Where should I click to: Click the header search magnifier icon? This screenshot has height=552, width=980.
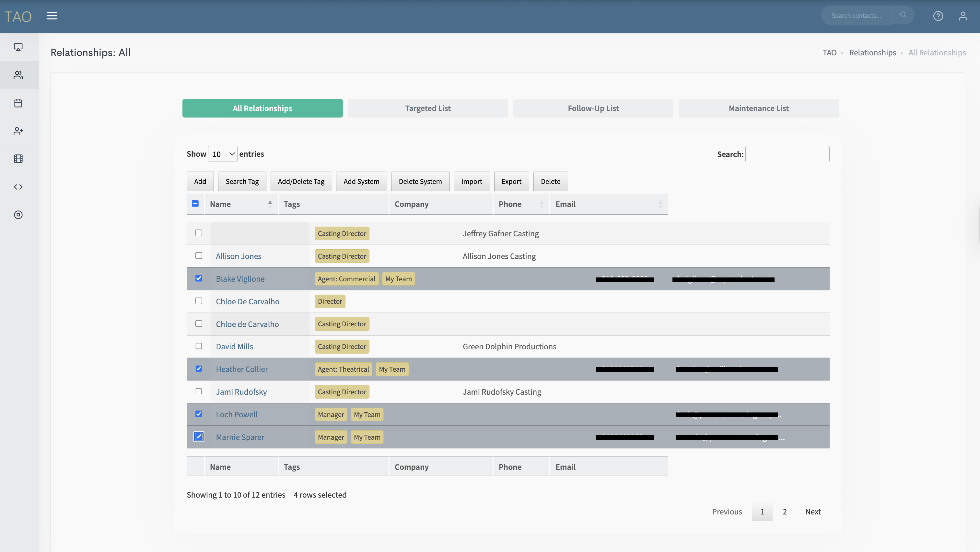pos(903,15)
